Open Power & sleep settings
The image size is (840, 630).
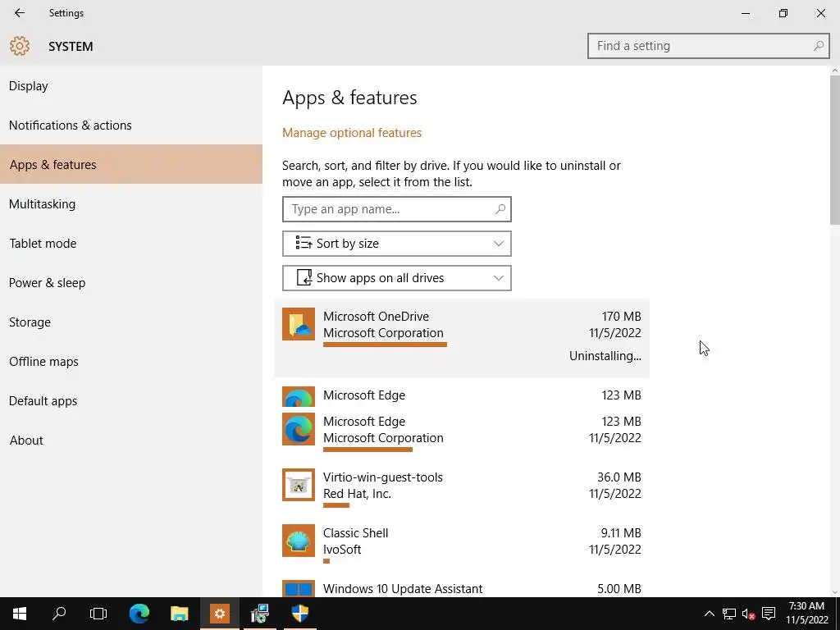tap(131, 283)
